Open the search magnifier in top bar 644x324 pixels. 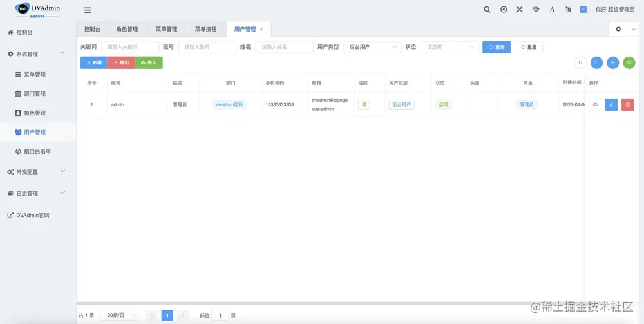[487, 10]
